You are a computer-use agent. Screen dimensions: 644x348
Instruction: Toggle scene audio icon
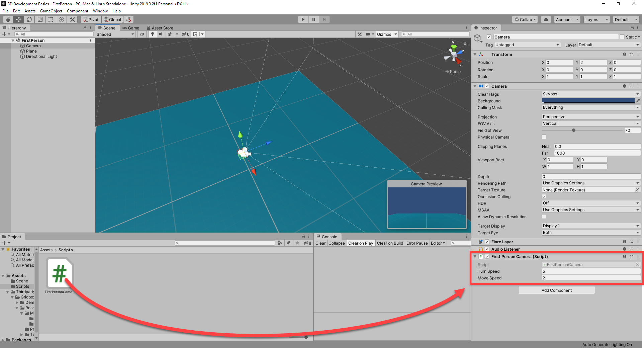click(x=161, y=34)
